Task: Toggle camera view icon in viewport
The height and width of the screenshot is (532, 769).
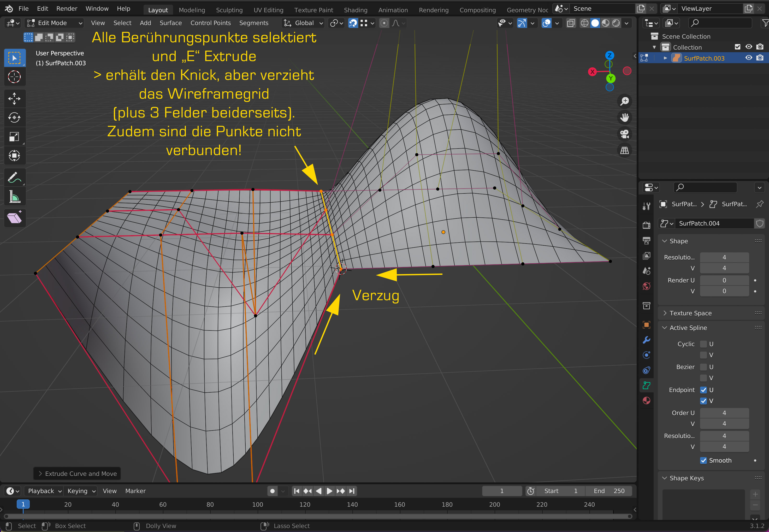Action: click(624, 134)
